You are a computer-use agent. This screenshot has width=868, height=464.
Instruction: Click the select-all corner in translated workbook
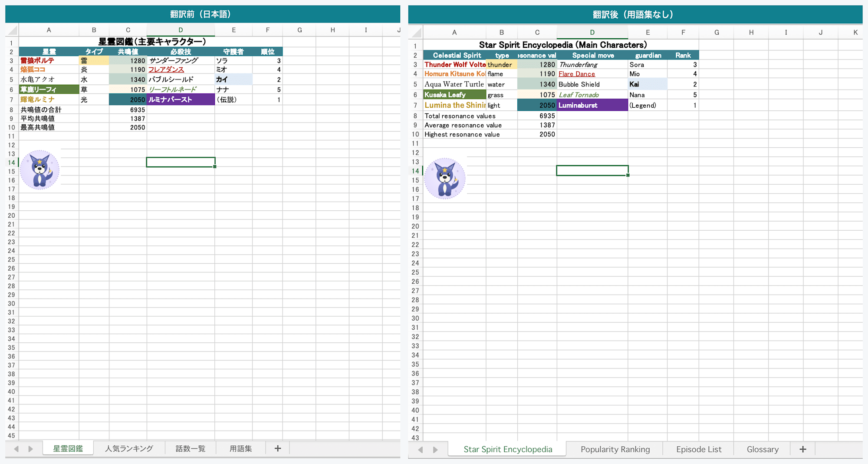tap(416, 33)
